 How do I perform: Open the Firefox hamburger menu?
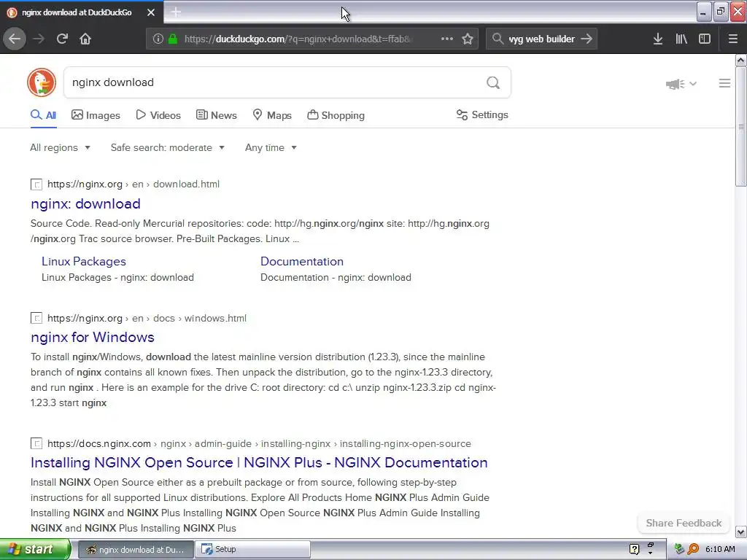click(732, 39)
